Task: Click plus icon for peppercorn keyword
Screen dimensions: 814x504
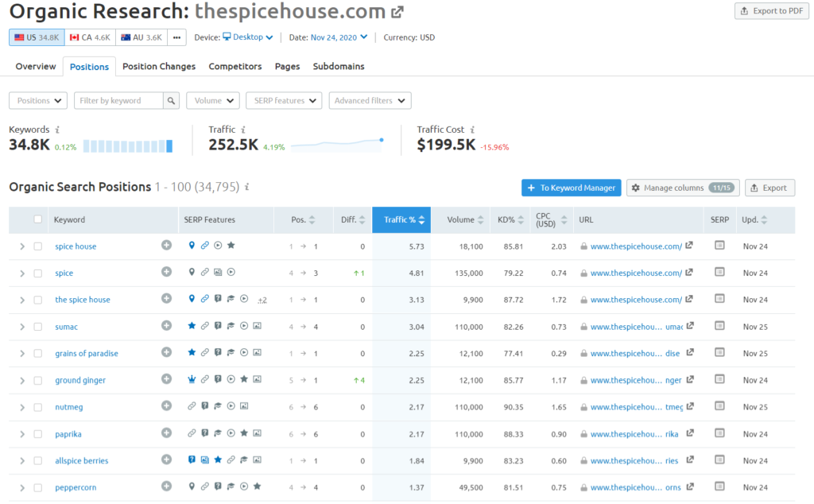Action: click(x=166, y=487)
